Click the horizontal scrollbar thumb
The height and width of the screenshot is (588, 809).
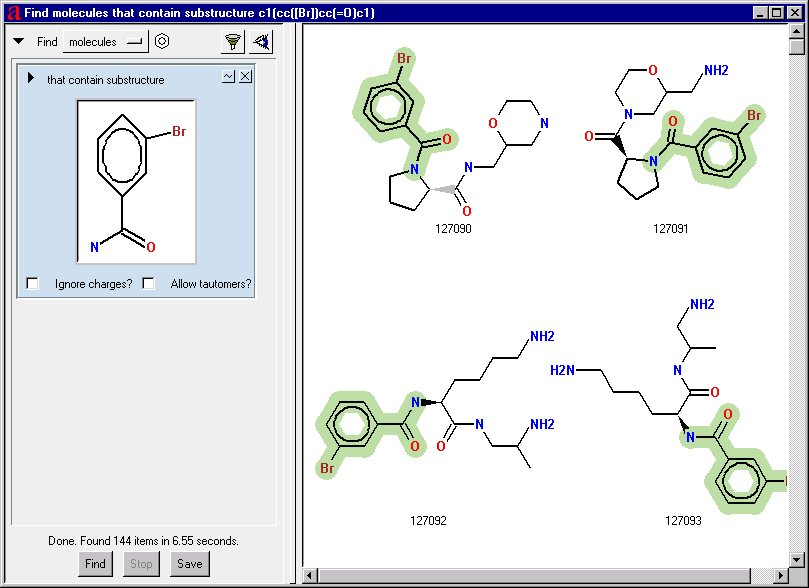point(535,575)
